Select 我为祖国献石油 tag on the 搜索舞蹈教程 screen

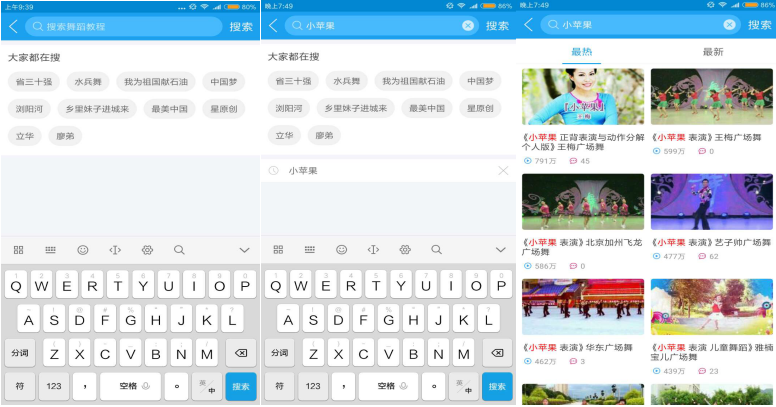point(155,82)
